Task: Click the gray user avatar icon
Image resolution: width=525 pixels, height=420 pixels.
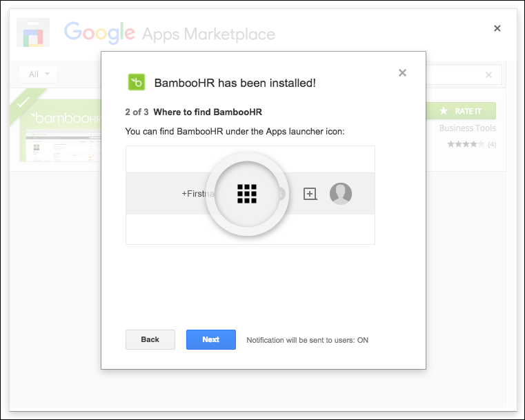Action: click(x=341, y=193)
